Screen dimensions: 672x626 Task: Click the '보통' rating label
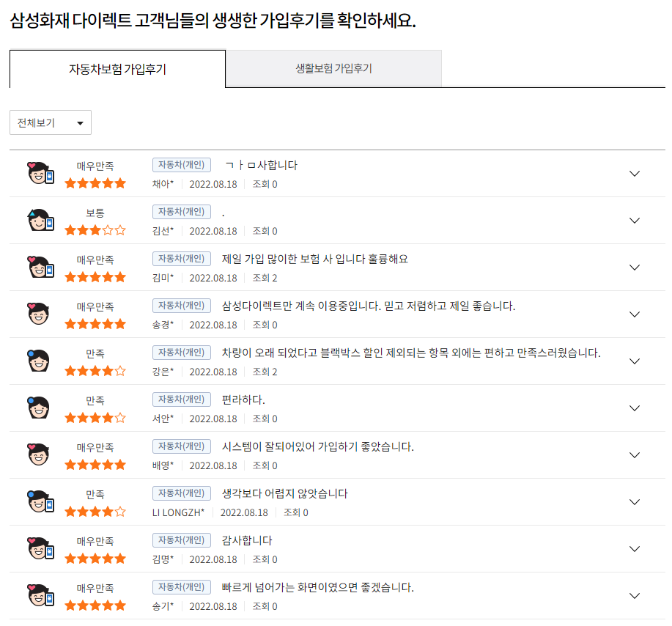point(95,213)
